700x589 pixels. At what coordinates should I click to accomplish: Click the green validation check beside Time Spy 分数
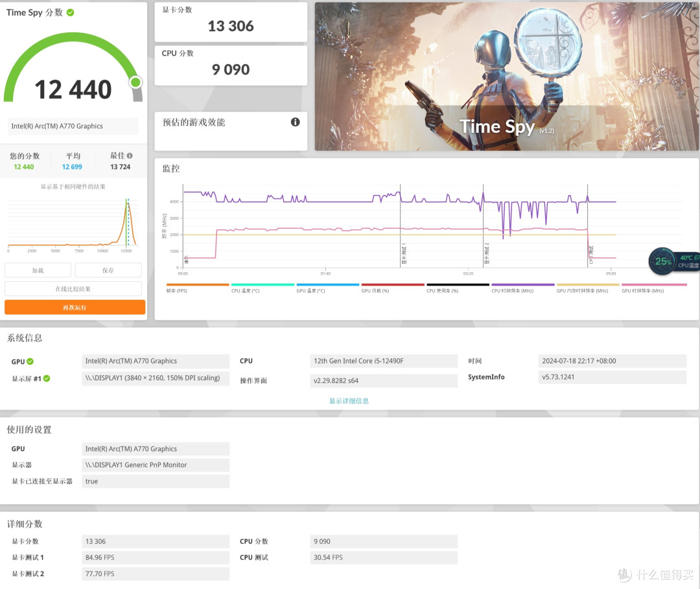(x=71, y=12)
